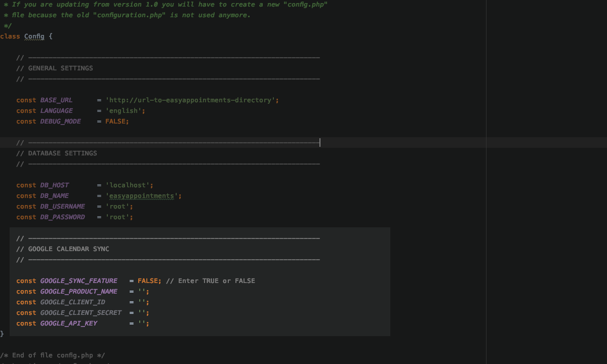Image resolution: width=607 pixels, height=364 pixels.
Task: Click the GOOGLE_CLIENT_SECRET constant name
Action: click(80, 313)
